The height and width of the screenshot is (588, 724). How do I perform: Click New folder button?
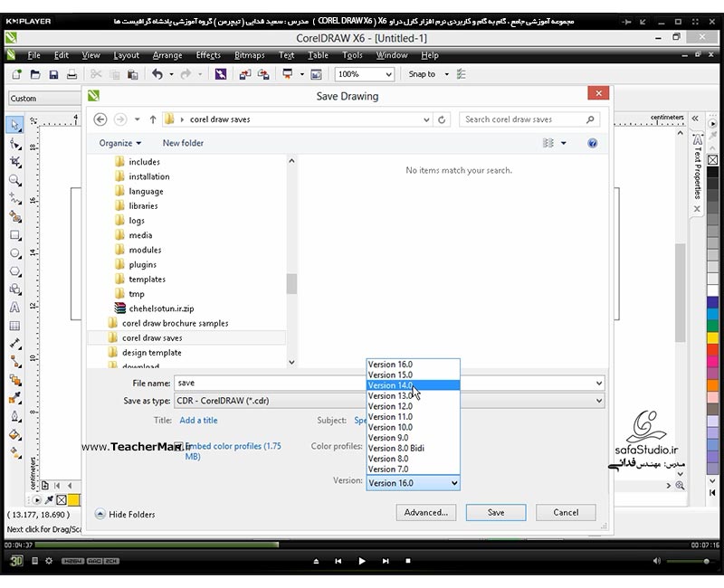pyautogui.click(x=183, y=143)
